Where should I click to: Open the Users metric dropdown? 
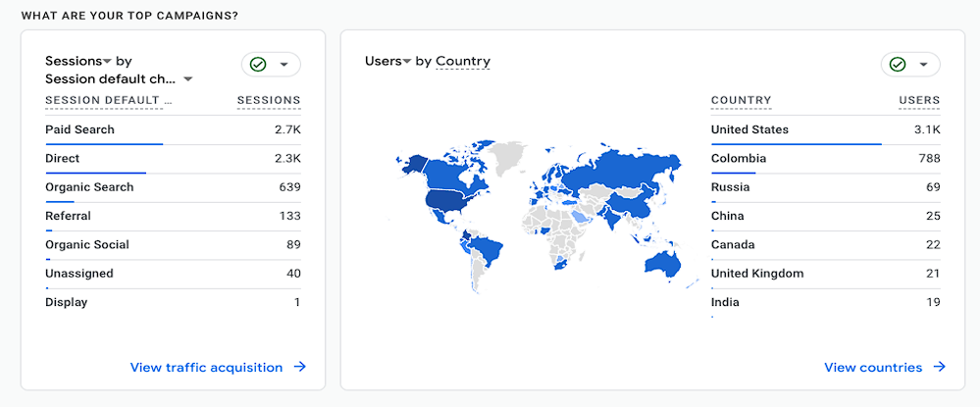tap(407, 61)
